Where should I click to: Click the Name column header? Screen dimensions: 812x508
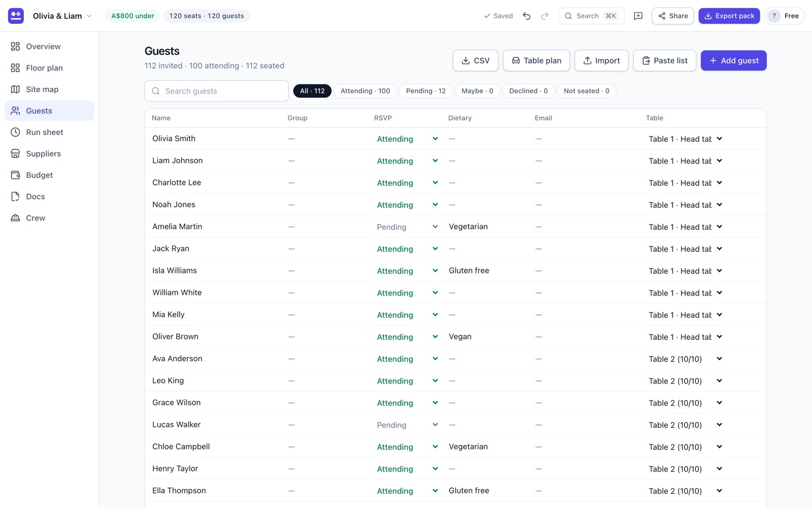tap(161, 118)
